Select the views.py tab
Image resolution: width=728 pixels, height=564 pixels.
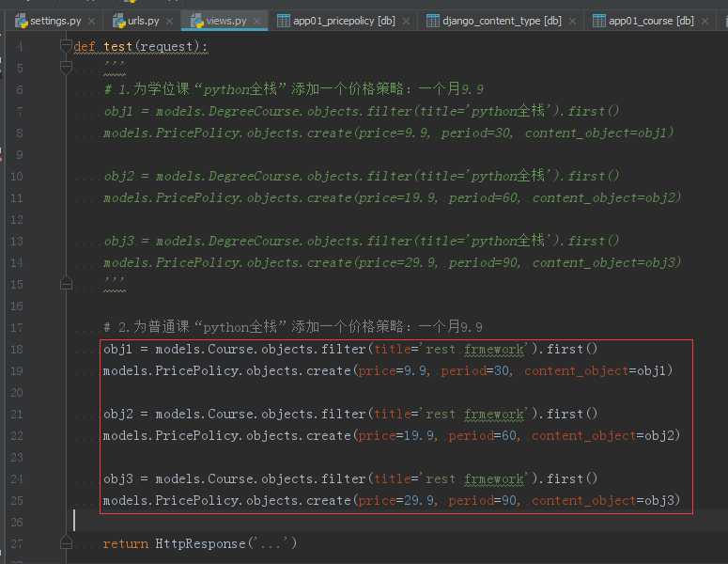tap(226, 21)
